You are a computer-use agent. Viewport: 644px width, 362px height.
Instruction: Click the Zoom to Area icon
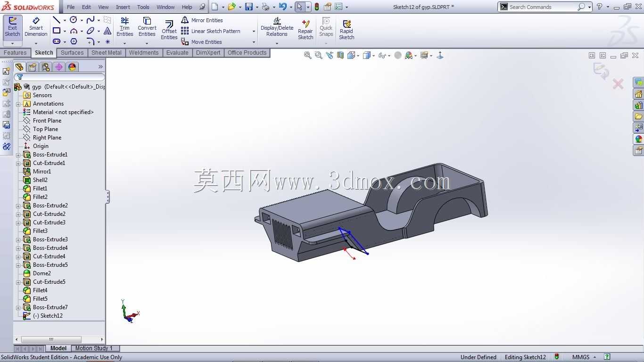(319, 56)
